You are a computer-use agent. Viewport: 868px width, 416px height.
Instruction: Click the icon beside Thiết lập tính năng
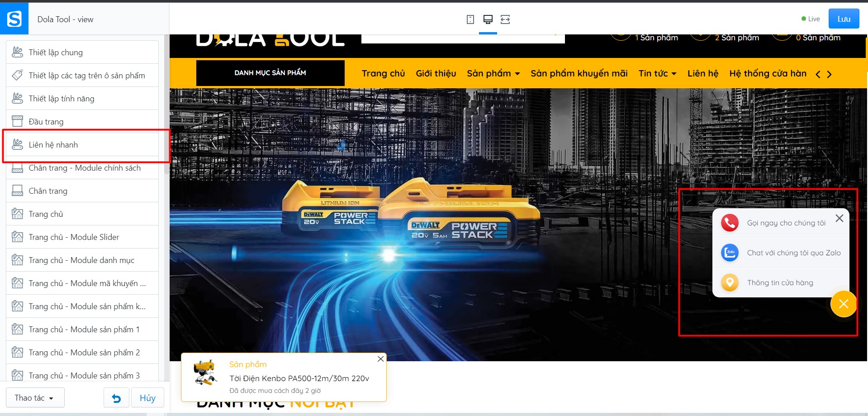17,98
